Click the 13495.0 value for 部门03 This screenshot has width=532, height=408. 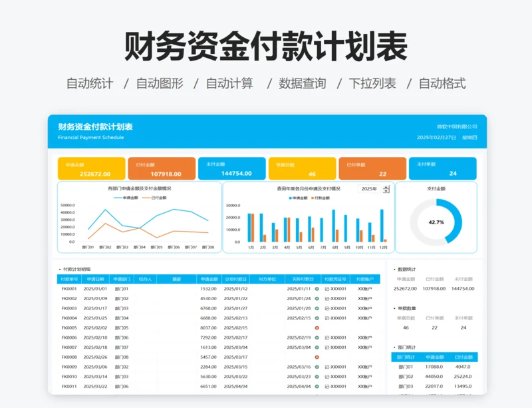point(463,386)
